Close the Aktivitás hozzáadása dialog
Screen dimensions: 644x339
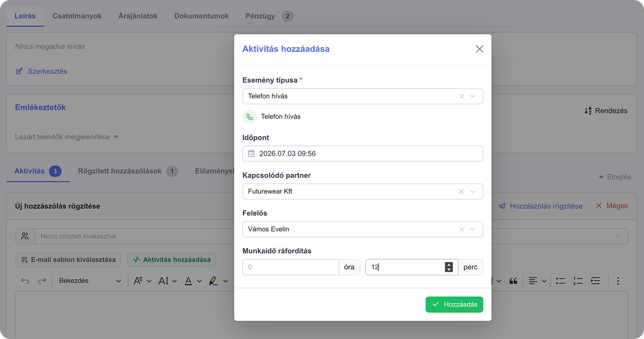480,49
